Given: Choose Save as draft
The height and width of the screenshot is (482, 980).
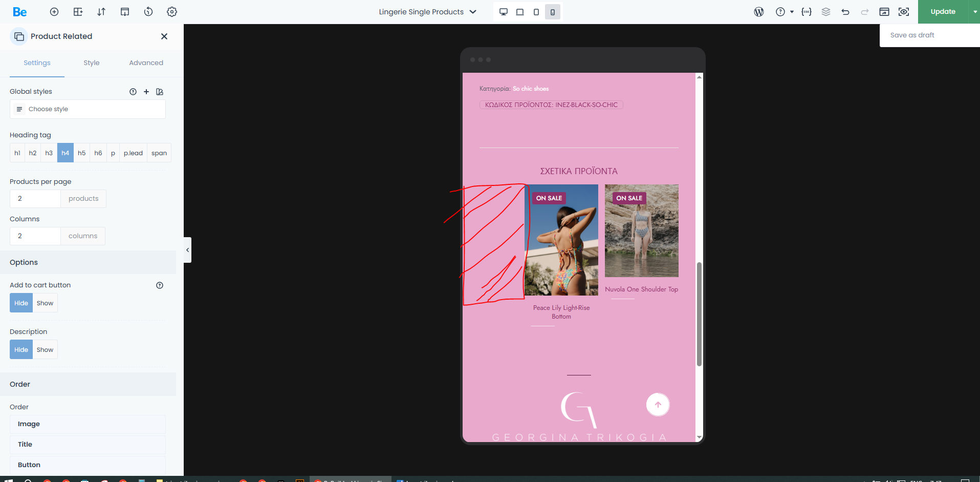Looking at the screenshot, I should [912, 35].
